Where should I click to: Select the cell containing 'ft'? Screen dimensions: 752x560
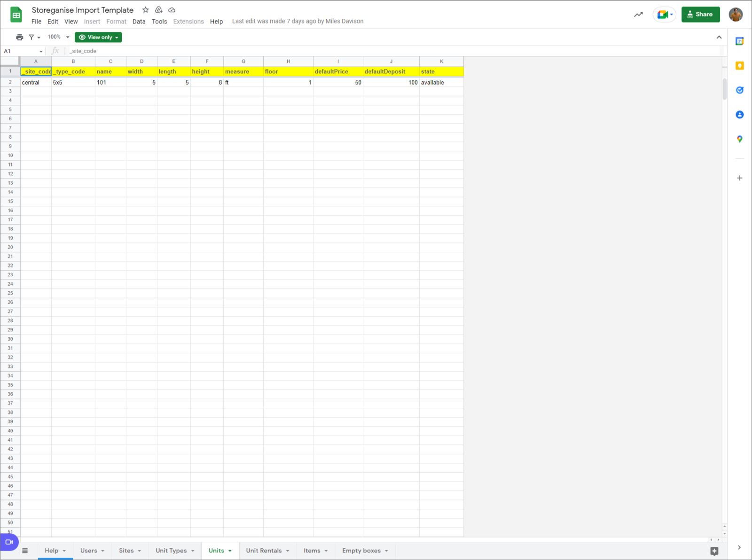coord(243,82)
